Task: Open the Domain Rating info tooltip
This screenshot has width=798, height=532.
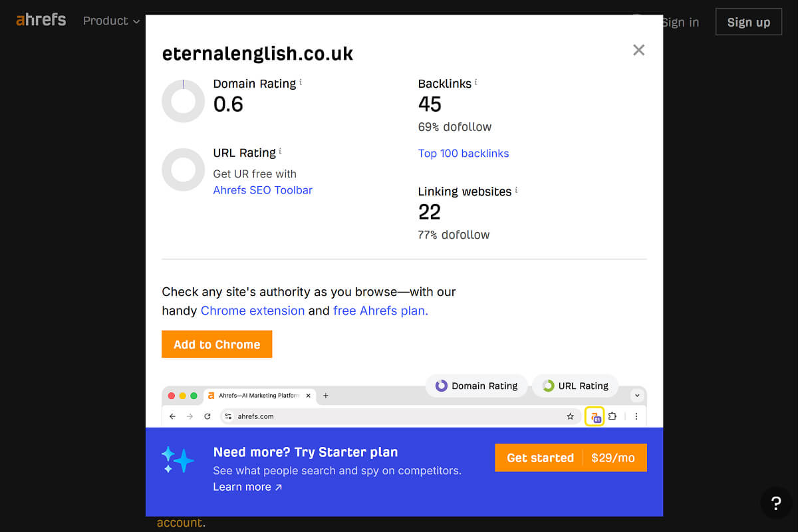Action: [301, 80]
